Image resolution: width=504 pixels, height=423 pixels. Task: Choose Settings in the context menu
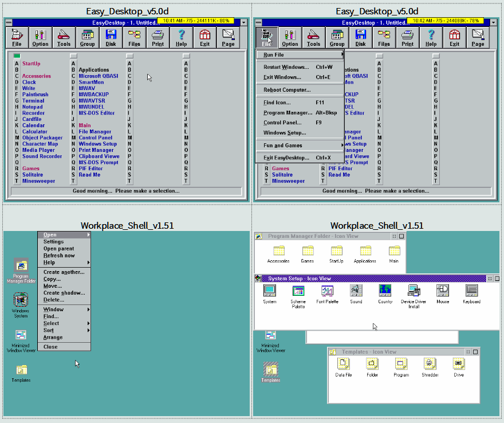pos(64,241)
